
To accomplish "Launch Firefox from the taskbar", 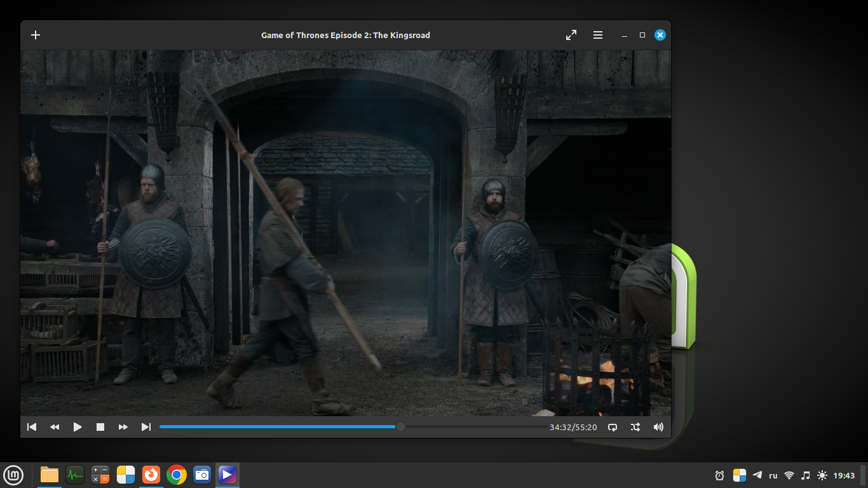I will (151, 475).
